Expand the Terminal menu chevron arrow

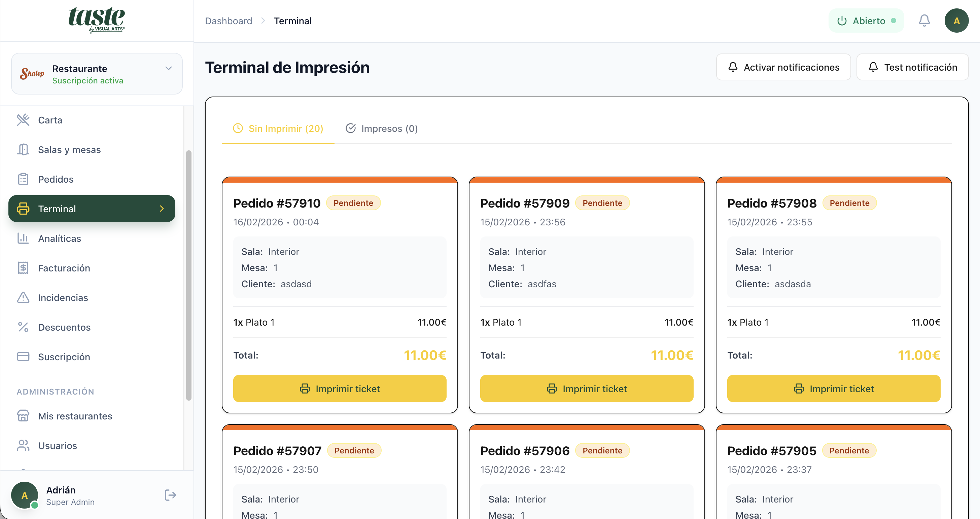(x=162, y=209)
